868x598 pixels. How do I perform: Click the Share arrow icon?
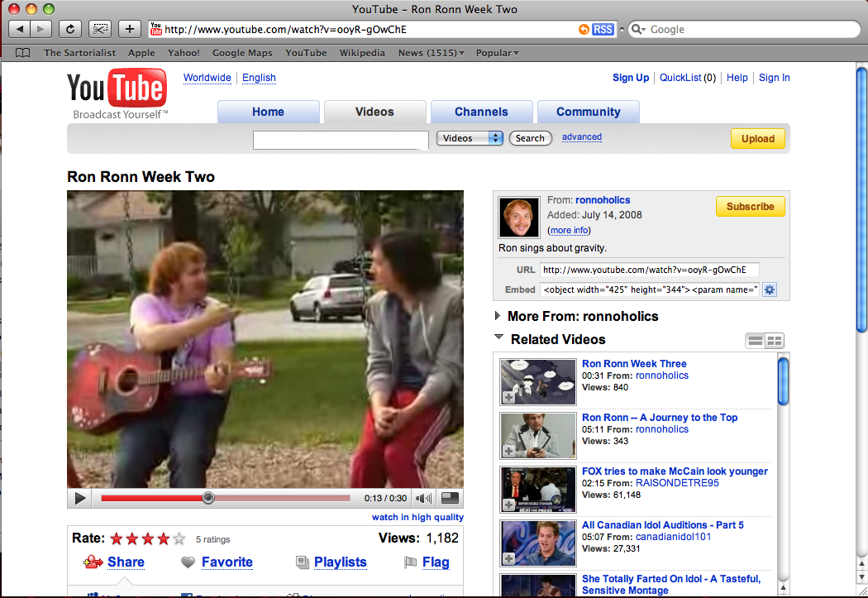93,562
